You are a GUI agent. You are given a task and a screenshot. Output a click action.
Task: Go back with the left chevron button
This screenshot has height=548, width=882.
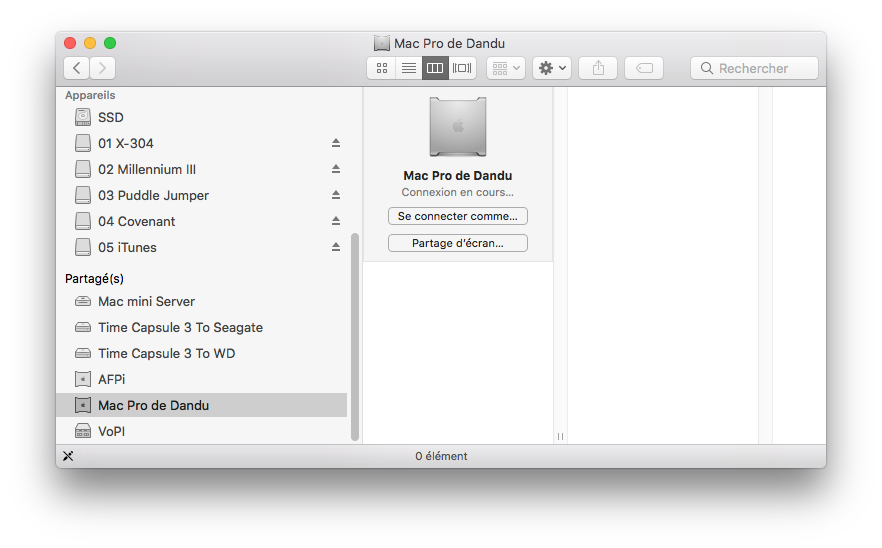76,68
